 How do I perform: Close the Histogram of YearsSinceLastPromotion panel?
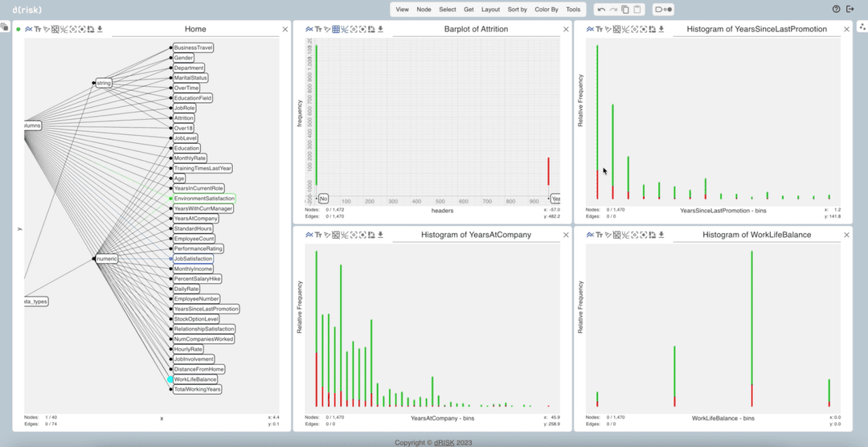(846, 30)
